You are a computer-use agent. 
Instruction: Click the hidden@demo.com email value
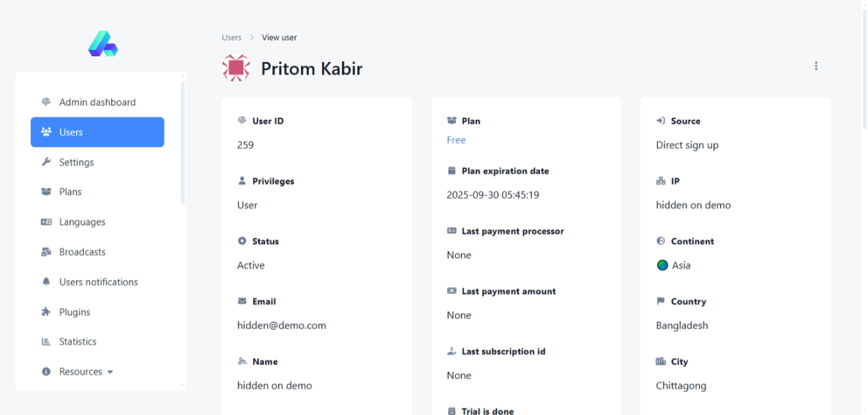pos(281,326)
